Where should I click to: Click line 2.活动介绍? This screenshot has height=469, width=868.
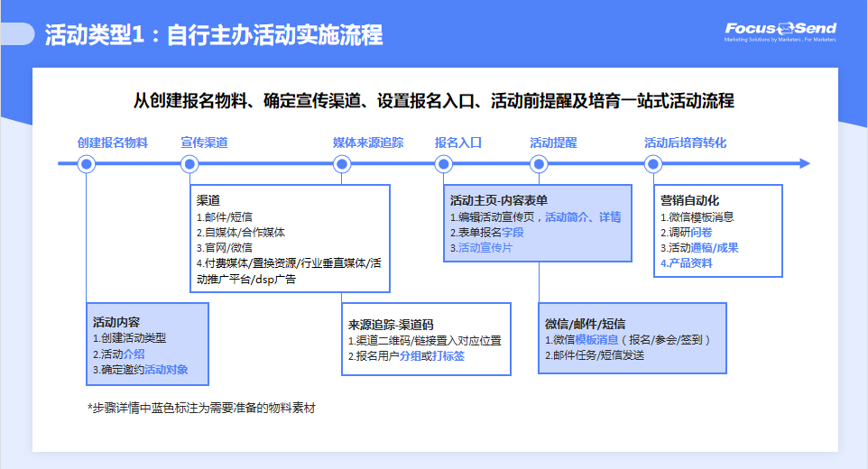point(118,354)
